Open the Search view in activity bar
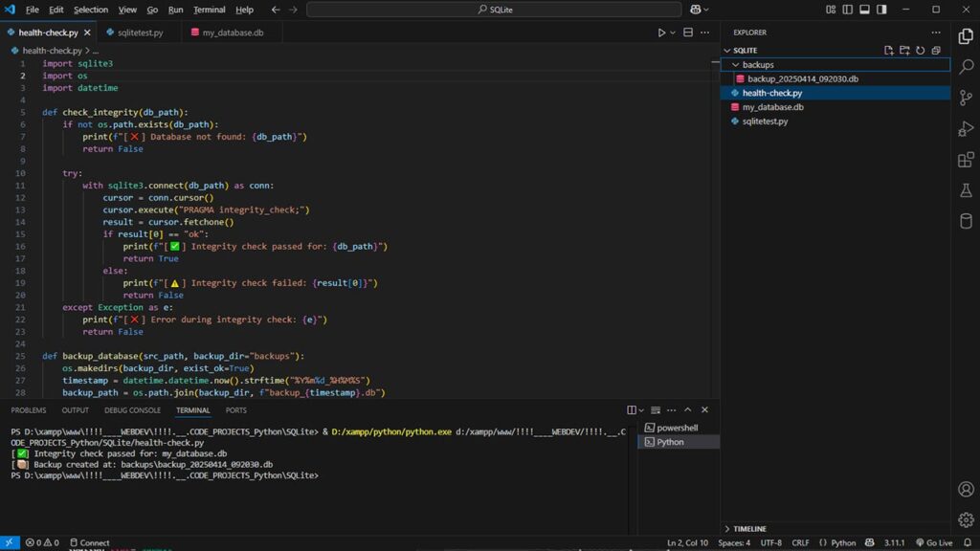Screen dimensions: 980x551 click(966, 66)
